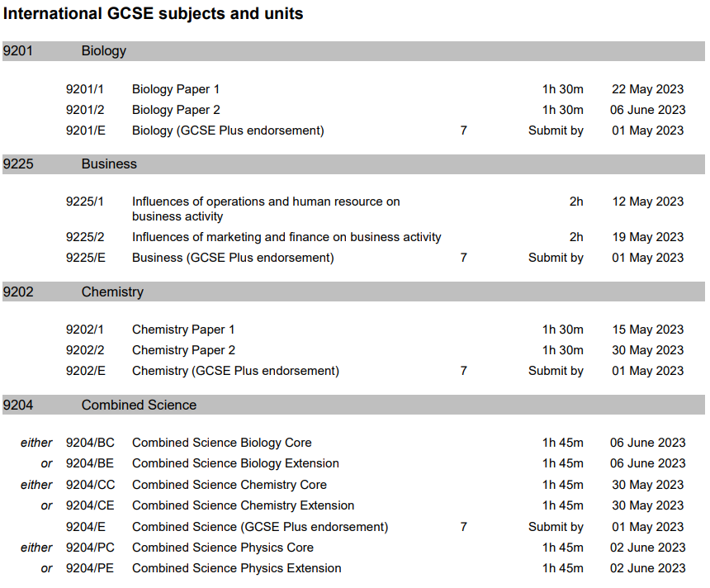Click the 9225 Business section header
The height and width of the screenshot is (588, 710).
[x=353, y=164]
